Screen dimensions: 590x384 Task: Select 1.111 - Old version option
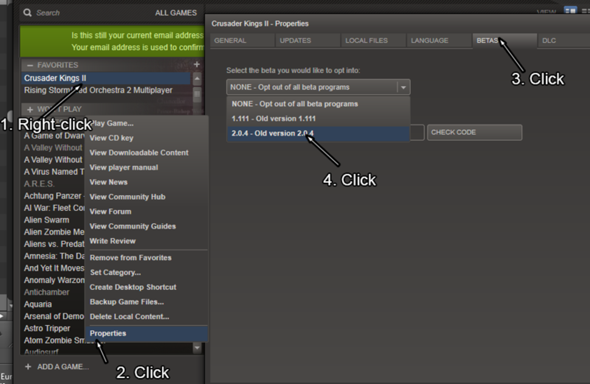(x=318, y=118)
